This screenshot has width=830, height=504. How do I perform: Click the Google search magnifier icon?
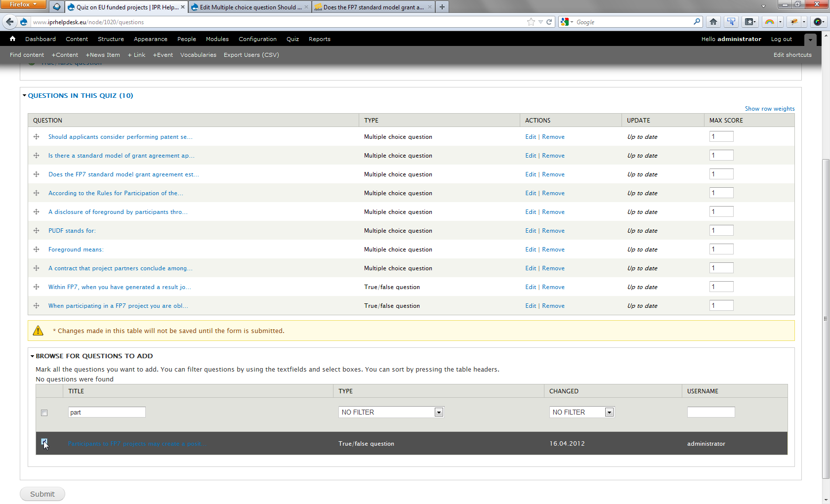pyautogui.click(x=697, y=22)
